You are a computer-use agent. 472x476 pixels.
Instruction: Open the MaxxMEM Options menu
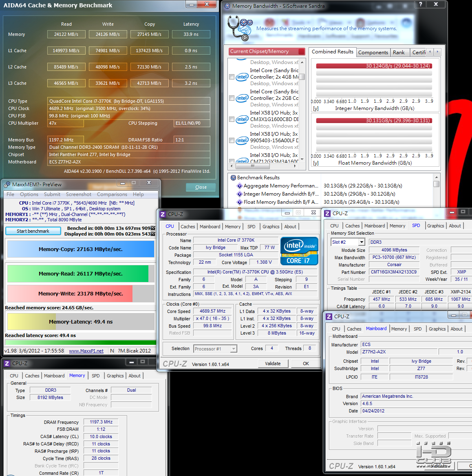(x=29, y=194)
